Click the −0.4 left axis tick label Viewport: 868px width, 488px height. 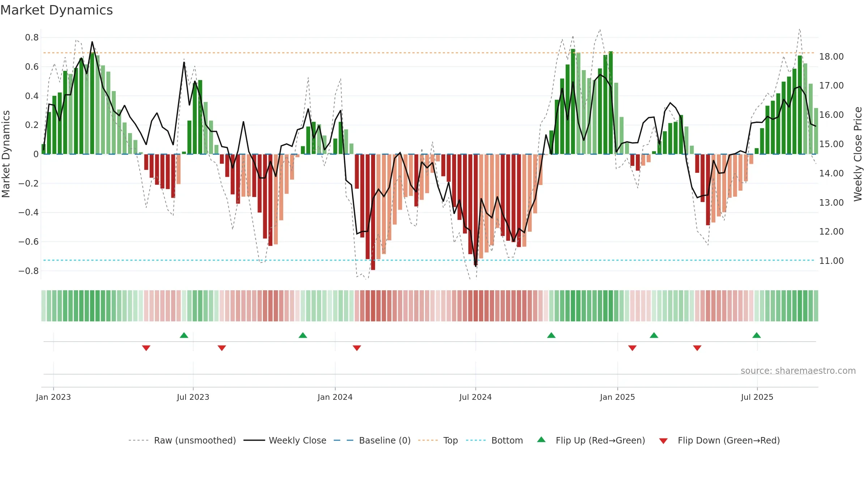pyautogui.click(x=29, y=213)
